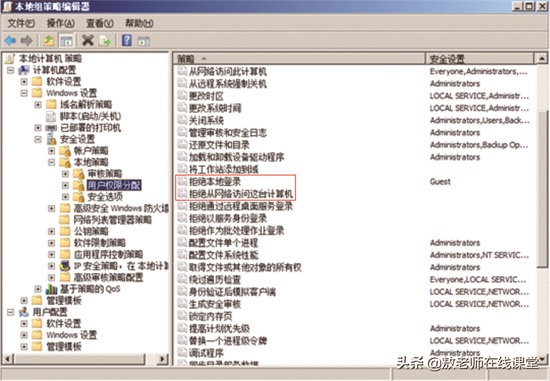Viewport: 550px width, 381px height.
Task: Sort by the 策略 column header
Action: [x=299, y=59]
